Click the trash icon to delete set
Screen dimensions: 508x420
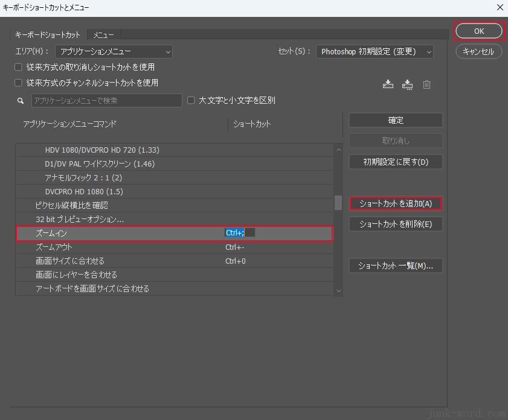(427, 84)
